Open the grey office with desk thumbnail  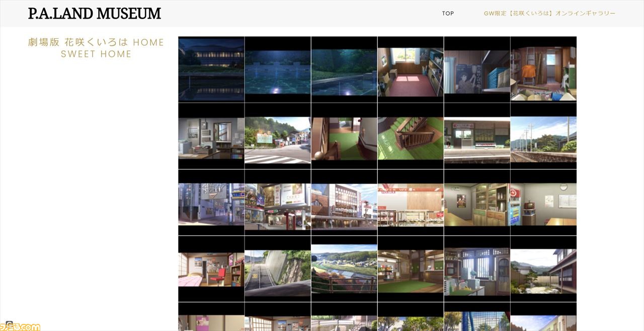point(211,136)
